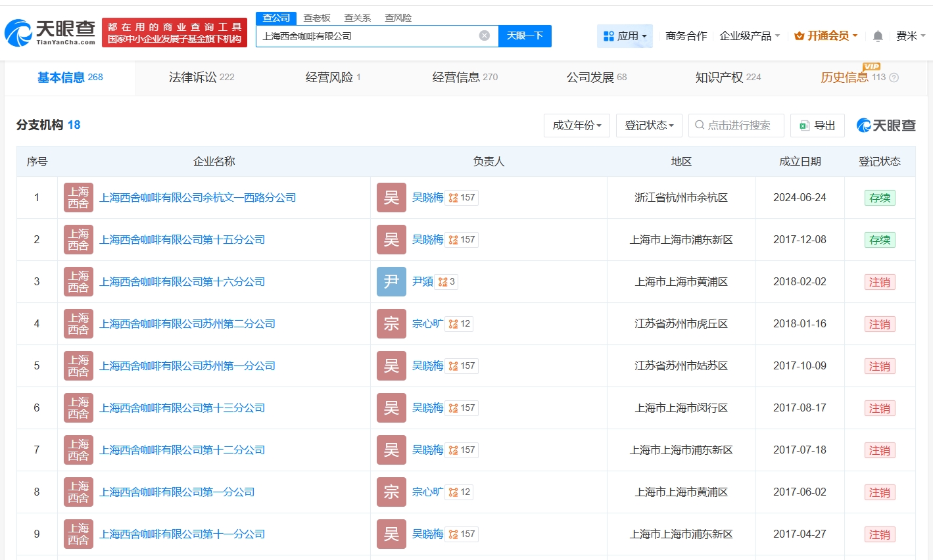Click the TianYanCha logo
Image resolution: width=933 pixels, height=560 pixels.
(50, 32)
